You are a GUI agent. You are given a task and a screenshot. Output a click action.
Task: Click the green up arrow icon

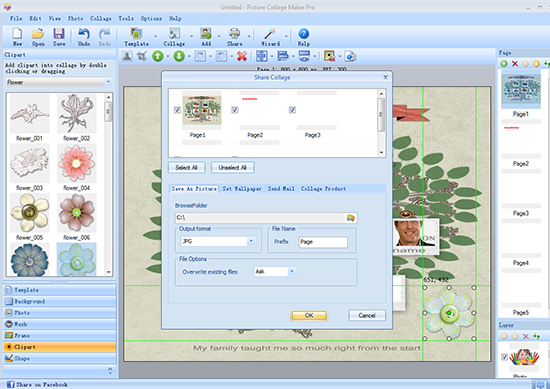(x=158, y=56)
